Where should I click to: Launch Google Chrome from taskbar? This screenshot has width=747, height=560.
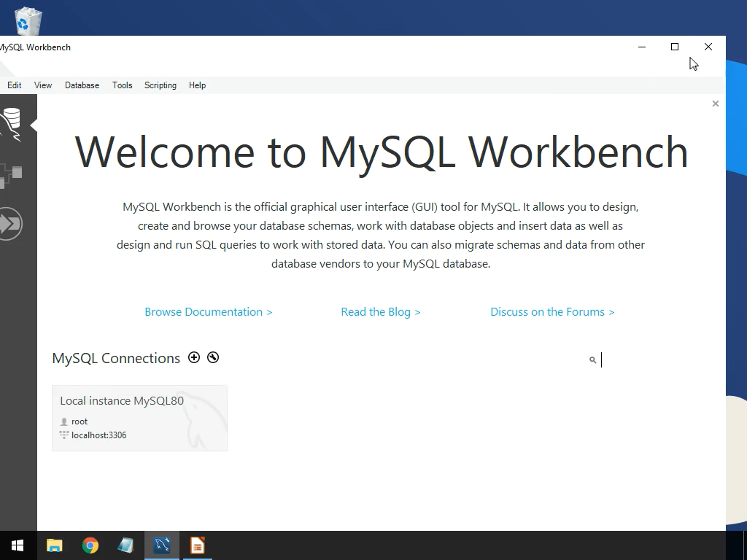click(x=90, y=545)
